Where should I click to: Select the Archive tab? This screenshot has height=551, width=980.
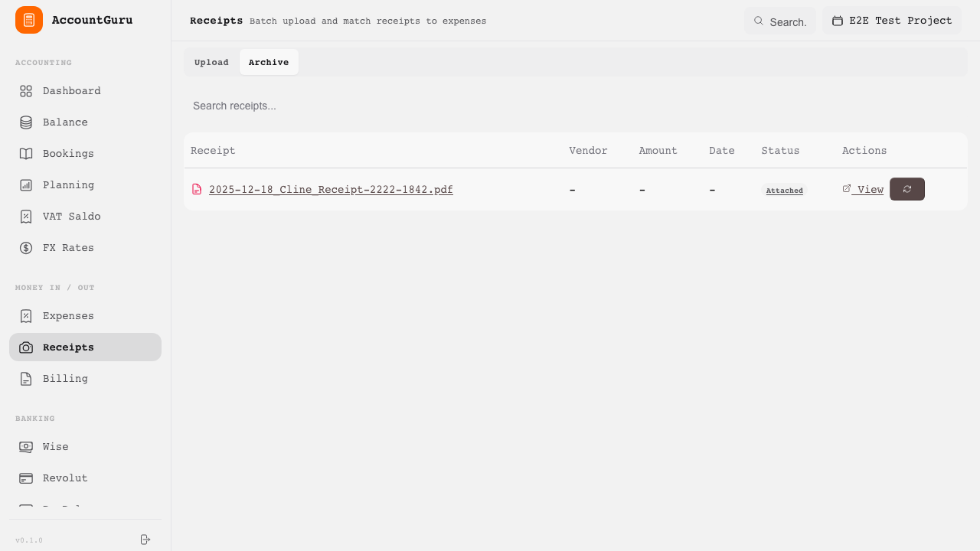click(x=269, y=62)
